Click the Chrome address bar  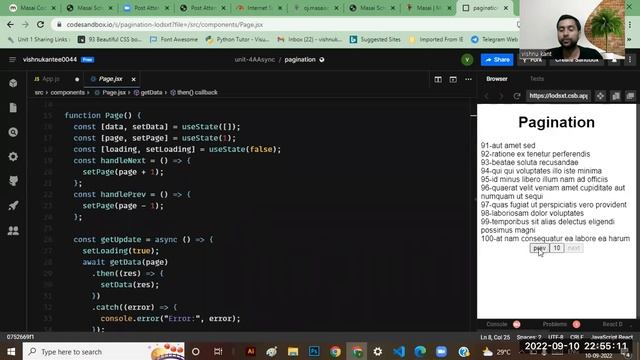[286, 24]
